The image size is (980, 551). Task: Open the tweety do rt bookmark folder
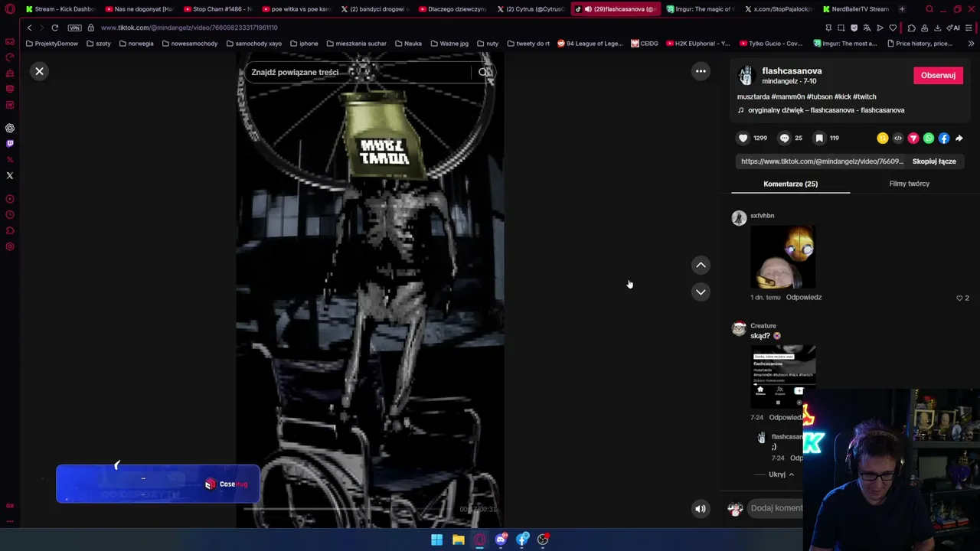(x=528, y=44)
